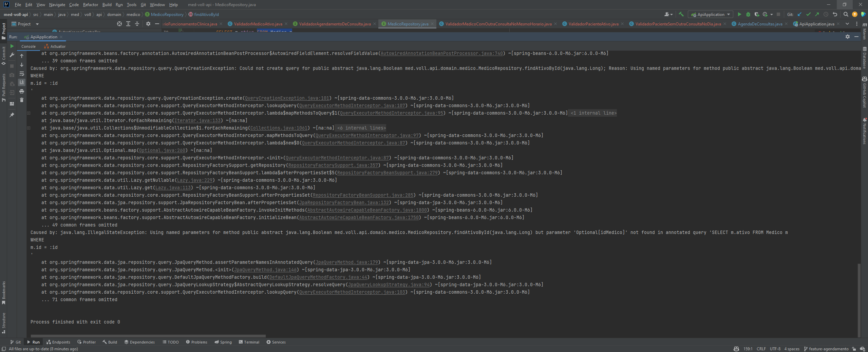
Task: Open Optional.java:260 link
Action: [162, 150]
